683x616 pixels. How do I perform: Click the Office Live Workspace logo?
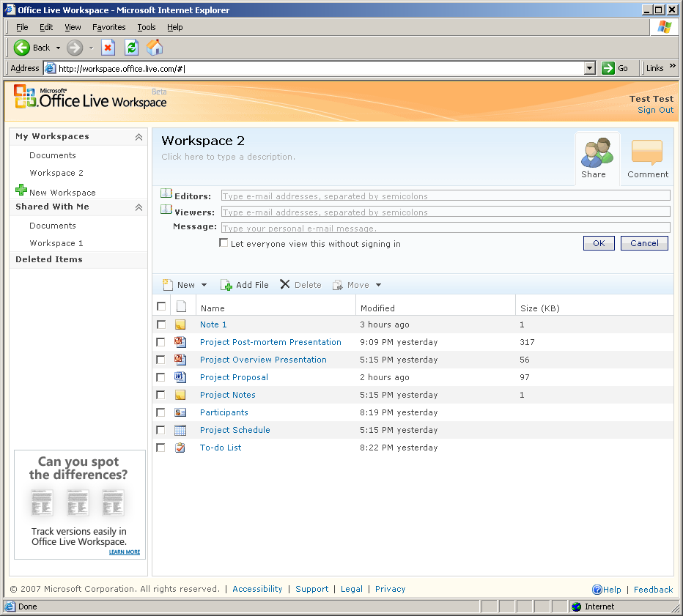pyautogui.click(x=90, y=97)
